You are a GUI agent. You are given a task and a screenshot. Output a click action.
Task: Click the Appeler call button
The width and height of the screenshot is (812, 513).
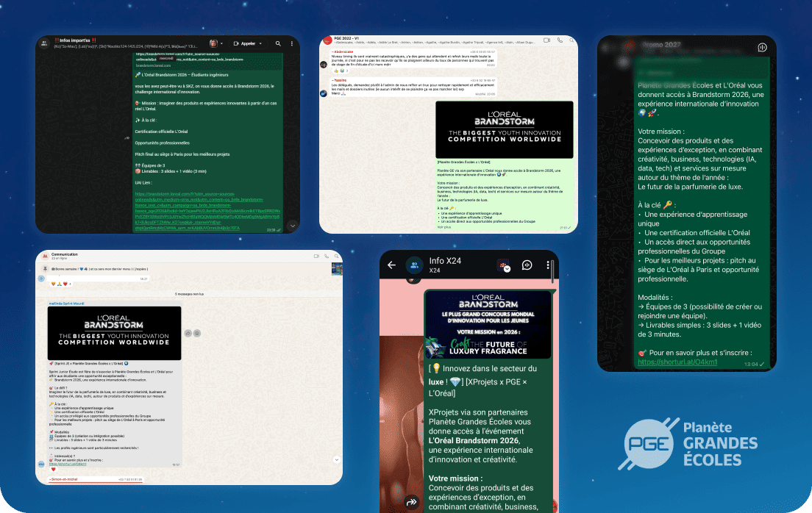(x=244, y=43)
